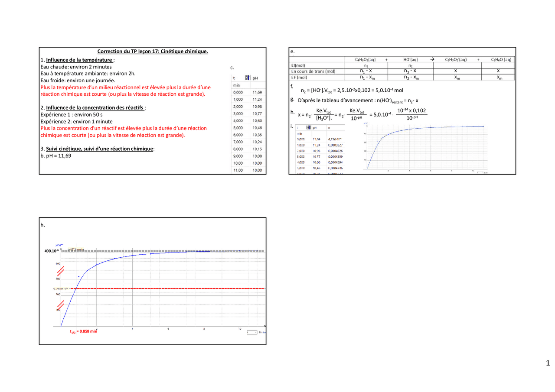
Task: Select 'Influence de la concentration des réactifs' heading
Action: pos(95,107)
